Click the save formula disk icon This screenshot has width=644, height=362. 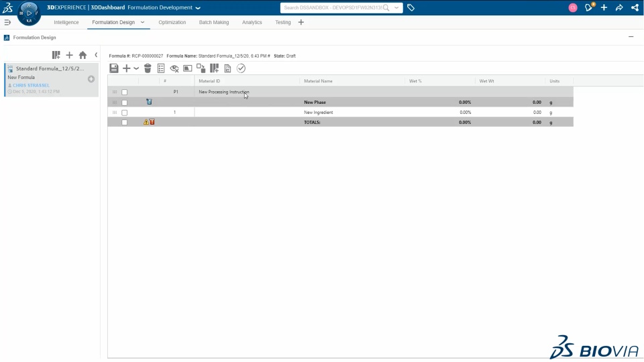pyautogui.click(x=114, y=68)
